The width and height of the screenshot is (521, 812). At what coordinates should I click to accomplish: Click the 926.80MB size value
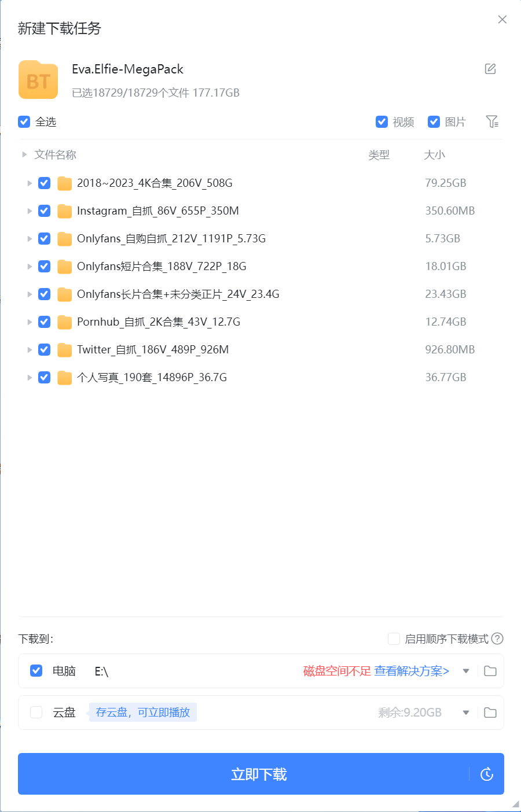pyautogui.click(x=450, y=349)
